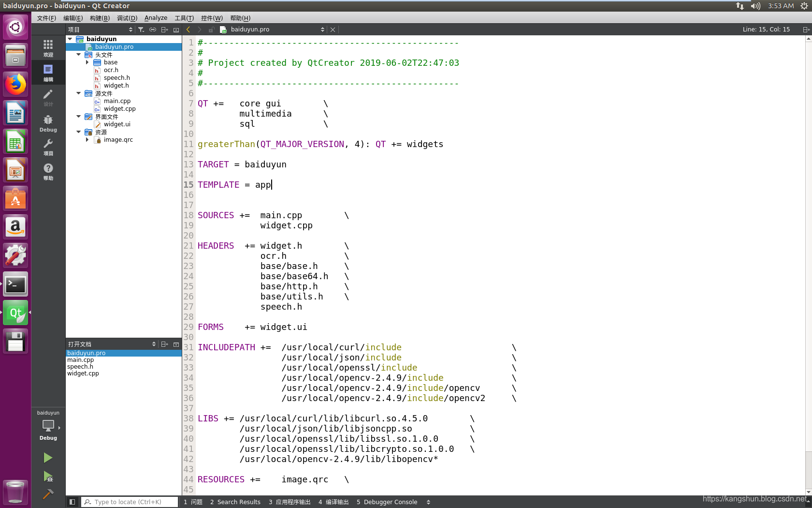Open the File (文件) menu
Viewport: 812px width, 508px height.
[x=46, y=18]
